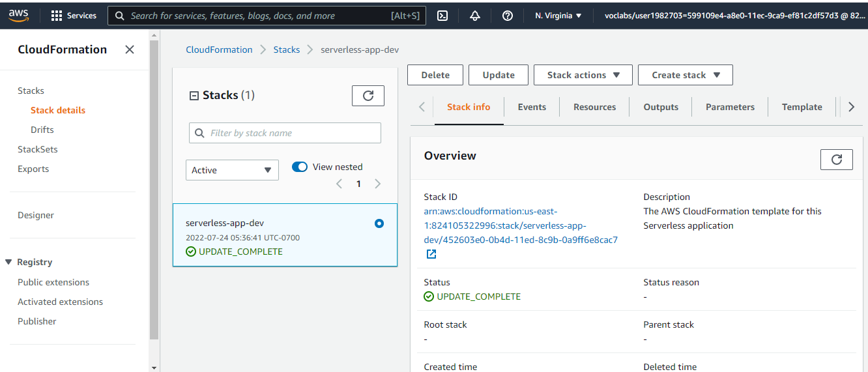Switch to the Parameters tab
The image size is (868, 372).
pos(730,107)
